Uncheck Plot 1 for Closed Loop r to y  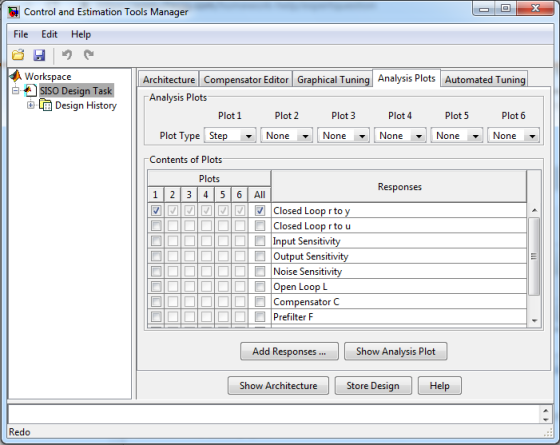click(x=156, y=210)
